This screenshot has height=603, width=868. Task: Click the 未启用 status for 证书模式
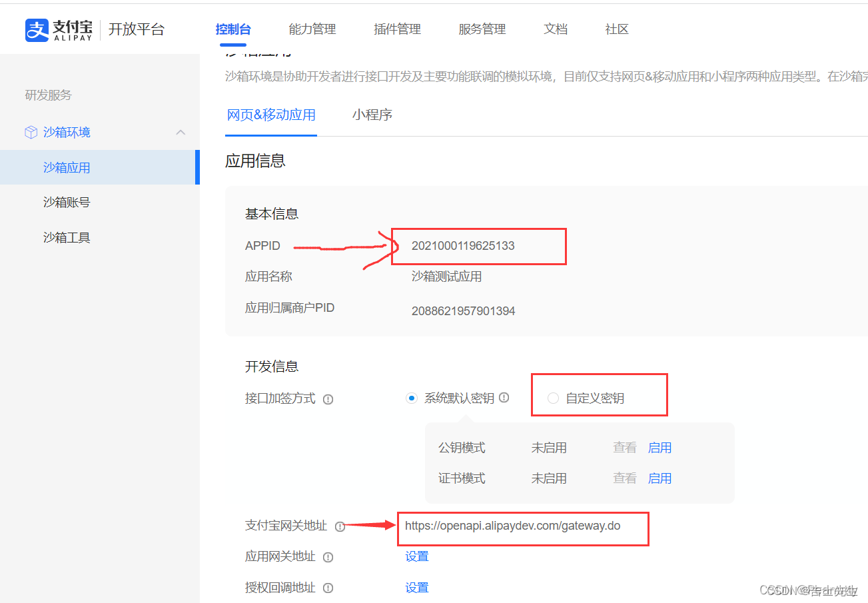point(549,478)
